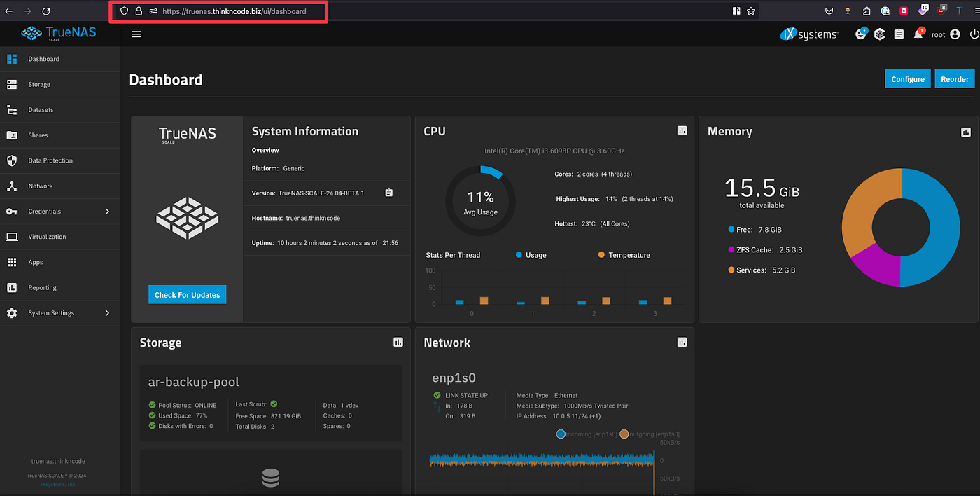
Task: Click the Pool Status ONLINE text
Action: click(187, 405)
